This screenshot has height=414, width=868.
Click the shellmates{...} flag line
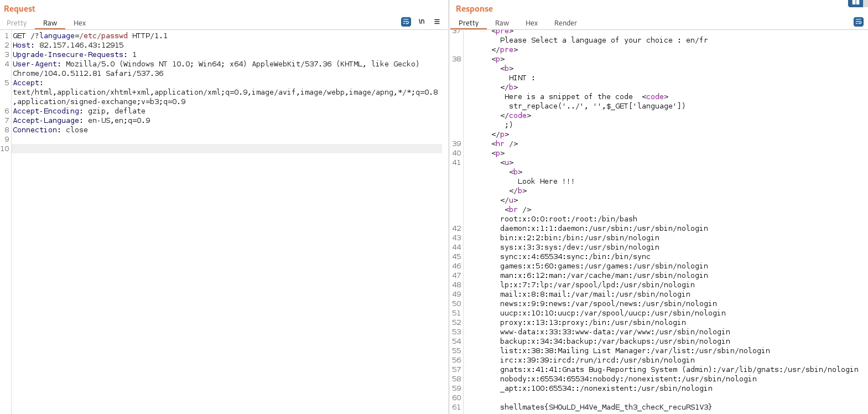pyautogui.click(x=606, y=407)
